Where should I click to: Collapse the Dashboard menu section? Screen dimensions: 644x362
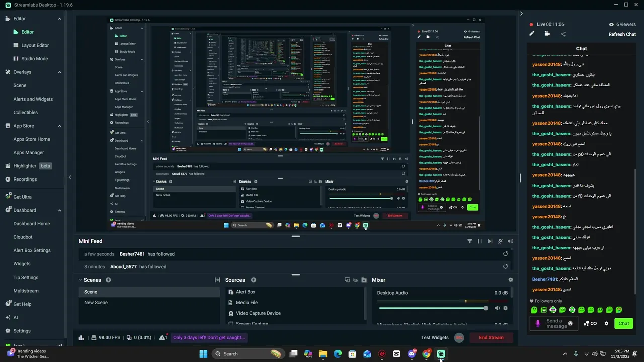pyautogui.click(x=59, y=211)
